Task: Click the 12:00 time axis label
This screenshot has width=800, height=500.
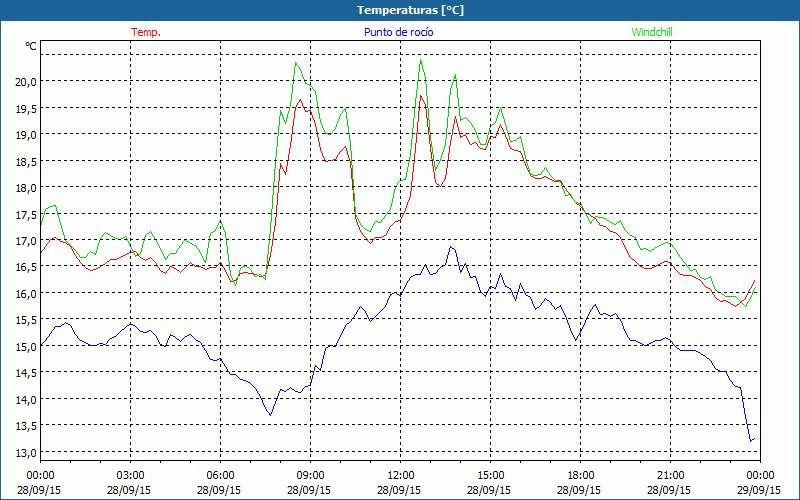Action: (400, 476)
